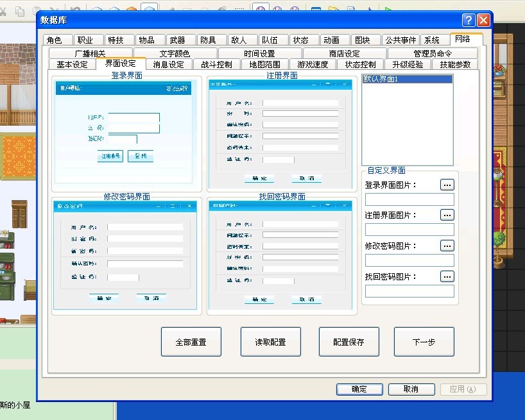Screen dimensions: 525x420
Task: Select 默认界面1 in the interface list
Action: coord(408,80)
